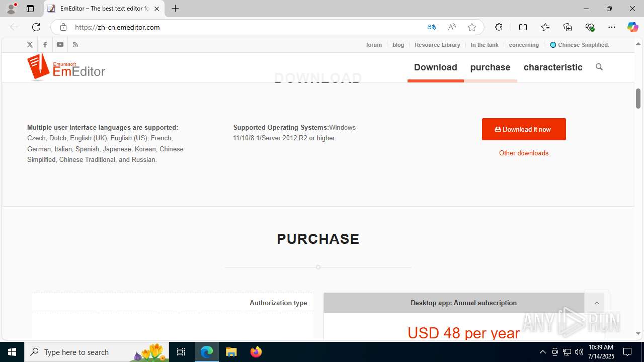644x362 pixels.
Task: Open Browser essentials icon
Action: [590, 27]
